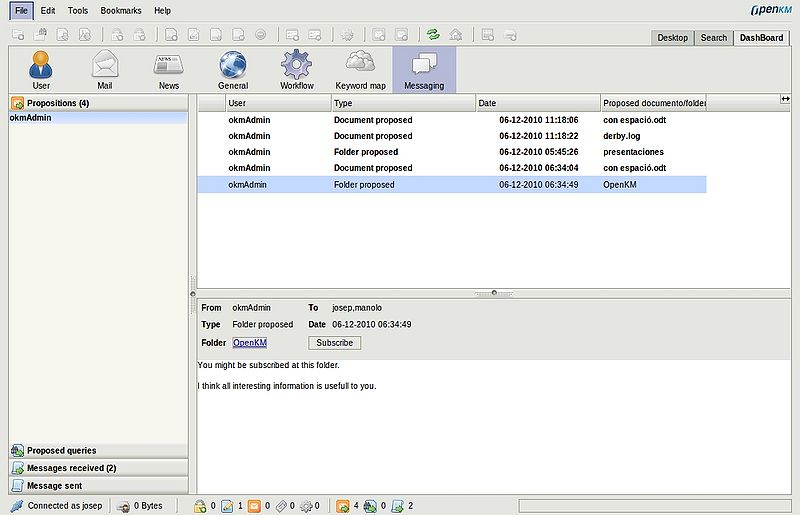Sort by Proposed documento/folder column header
This screenshot has width=800, height=515.
654,103
